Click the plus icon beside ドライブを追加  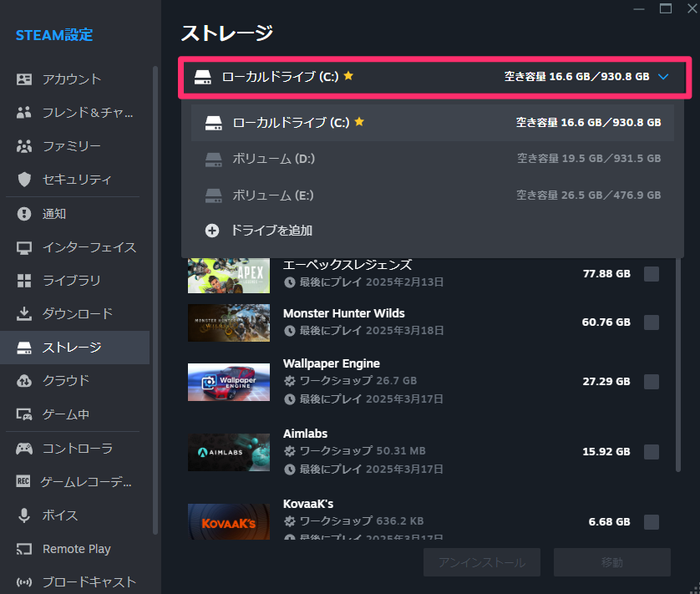coord(212,231)
